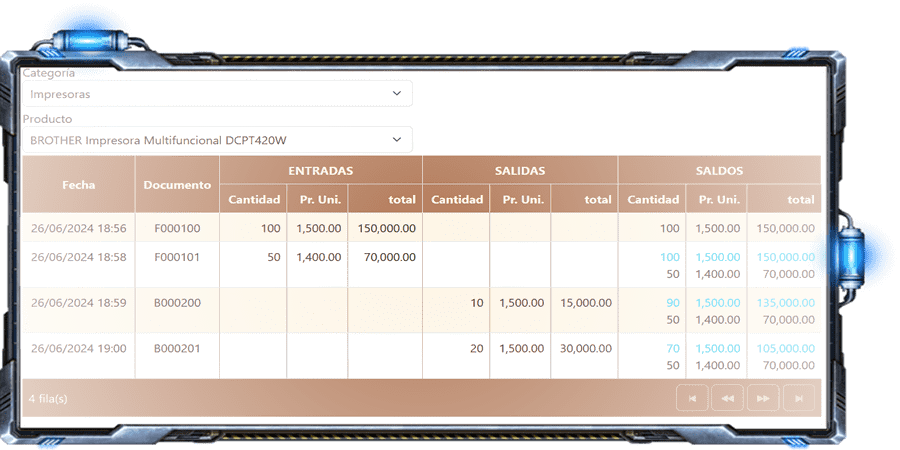Select date cell 26/06/2024 18:59
The image size is (900, 450).
coord(79,302)
